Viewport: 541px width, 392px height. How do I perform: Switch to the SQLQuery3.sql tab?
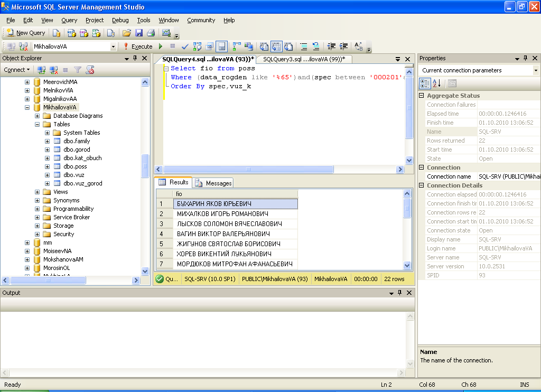click(304, 59)
